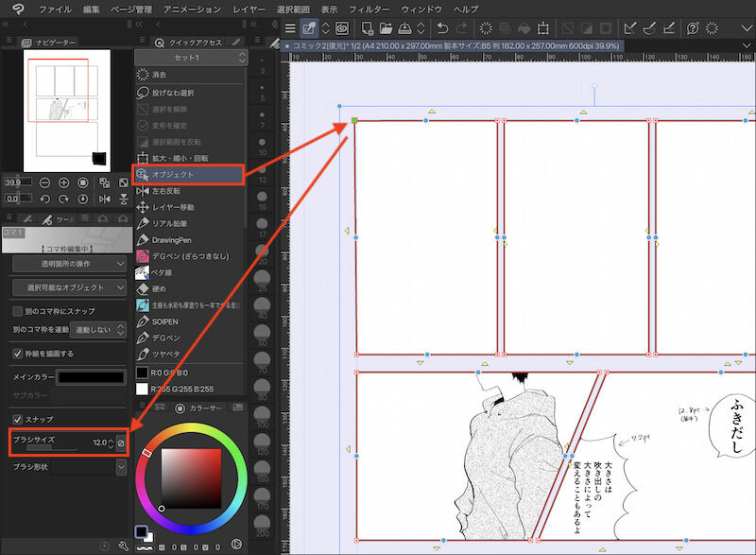Select リアル鉛筆 brush in Quick Access
Viewport: 756px width, 555px height.
pos(190,224)
